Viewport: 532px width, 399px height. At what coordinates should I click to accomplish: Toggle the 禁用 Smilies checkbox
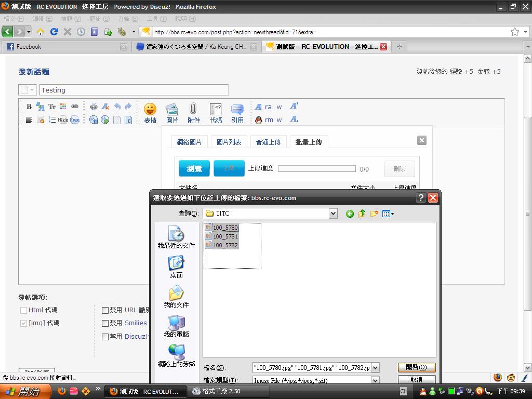click(105, 323)
